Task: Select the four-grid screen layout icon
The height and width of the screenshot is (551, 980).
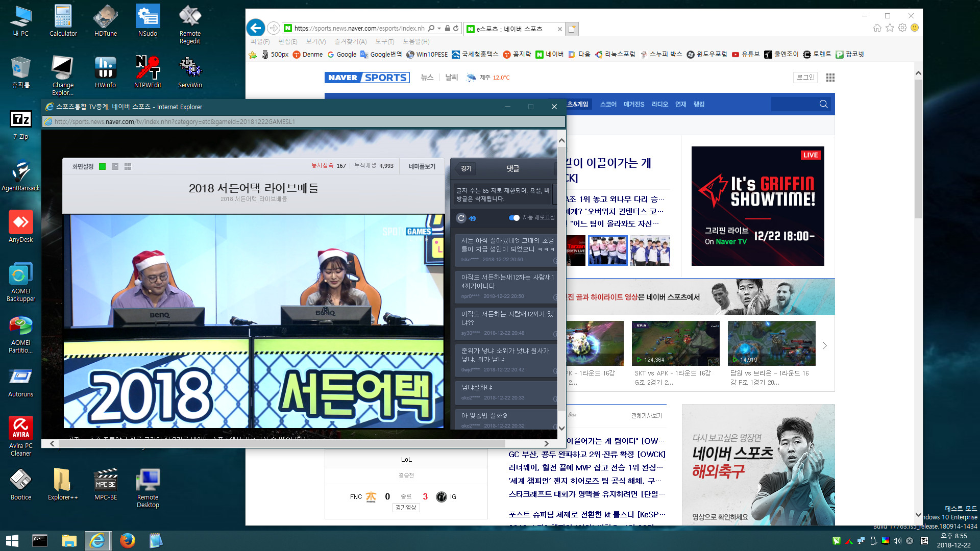Action: (x=128, y=166)
